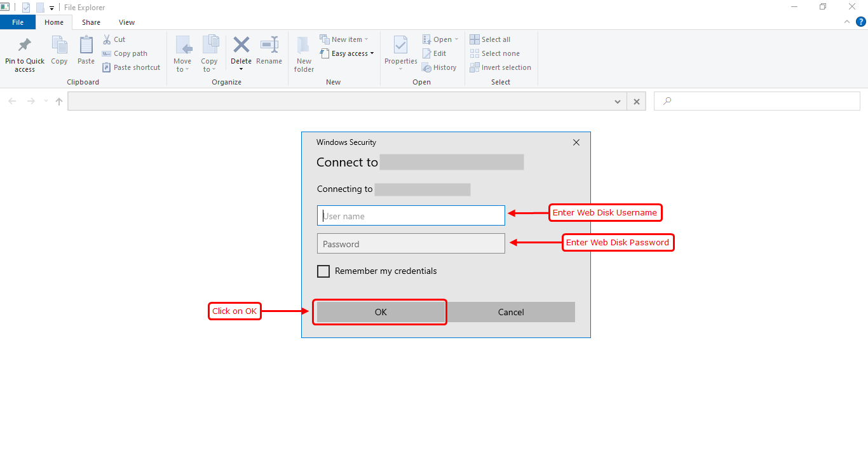
Task: Click the Up arrow navigation icon
Action: click(59, 102)
